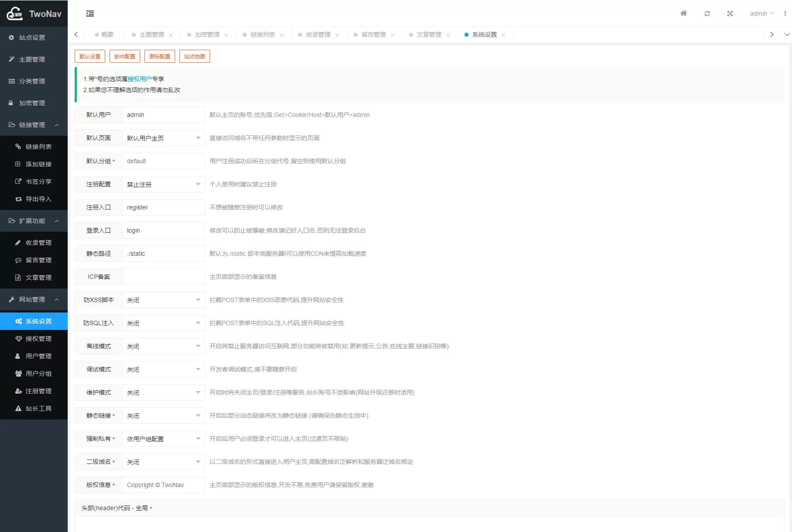Click the 邮件配置 button
The height and width of the screenshot is (532, 792).
click(x=124, y=56)
